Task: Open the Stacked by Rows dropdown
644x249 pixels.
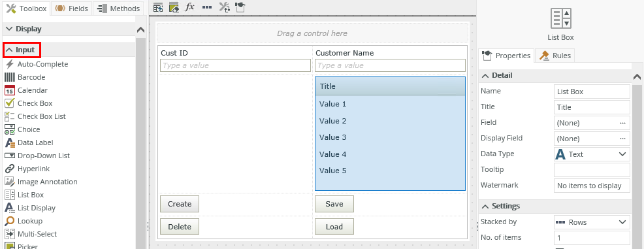Action: pos(592,222)
